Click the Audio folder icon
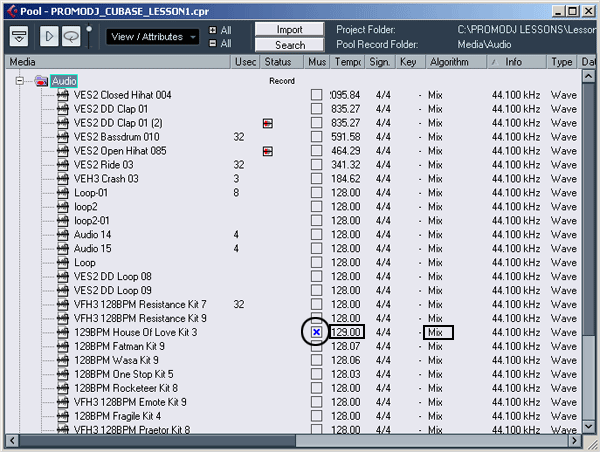Viewport: 600px width, 452px height. (x=41, y=80)
